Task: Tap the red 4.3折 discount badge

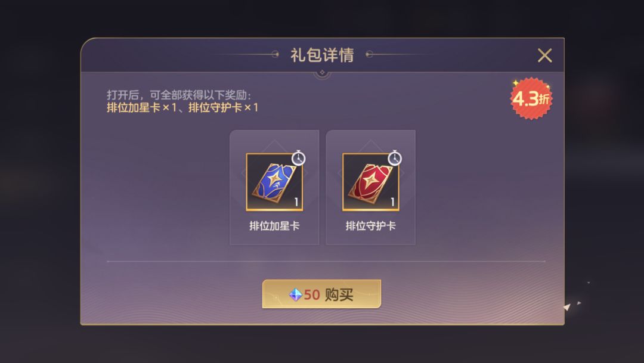Action: [x=531, y=98]
